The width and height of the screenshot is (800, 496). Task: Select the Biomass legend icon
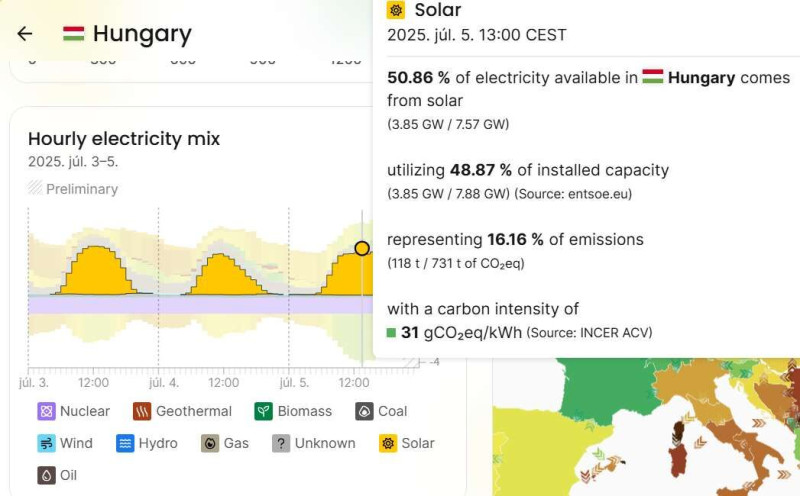tap(264, 411)
